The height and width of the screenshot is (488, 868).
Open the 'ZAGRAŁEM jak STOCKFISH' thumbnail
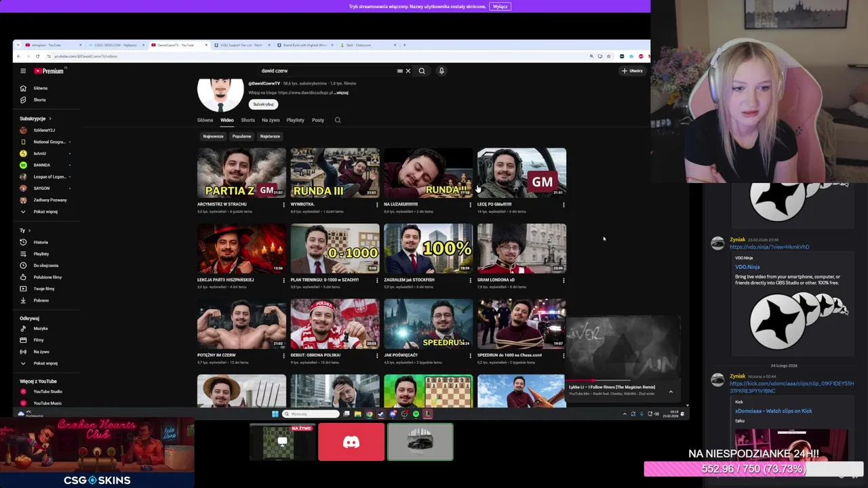click(428, 248)
